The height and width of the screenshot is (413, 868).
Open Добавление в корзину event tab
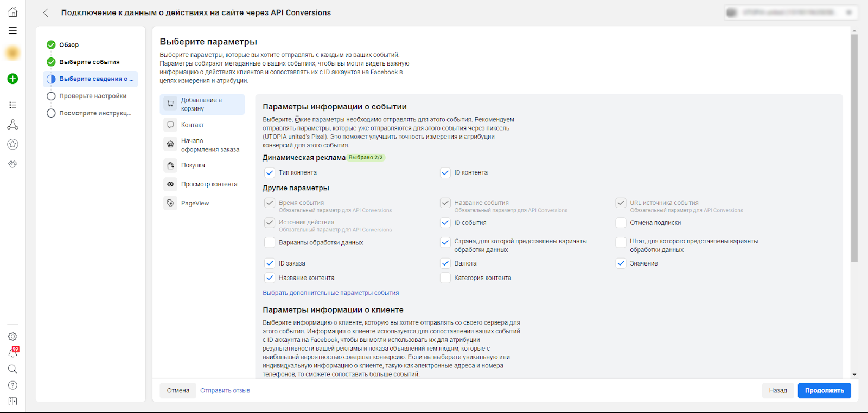click(202, 105)
